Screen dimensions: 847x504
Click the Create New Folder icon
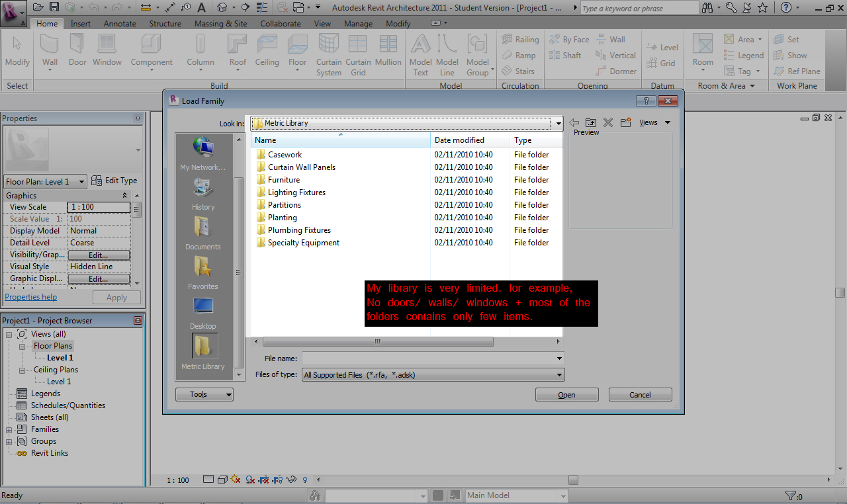tap(626, 122)
